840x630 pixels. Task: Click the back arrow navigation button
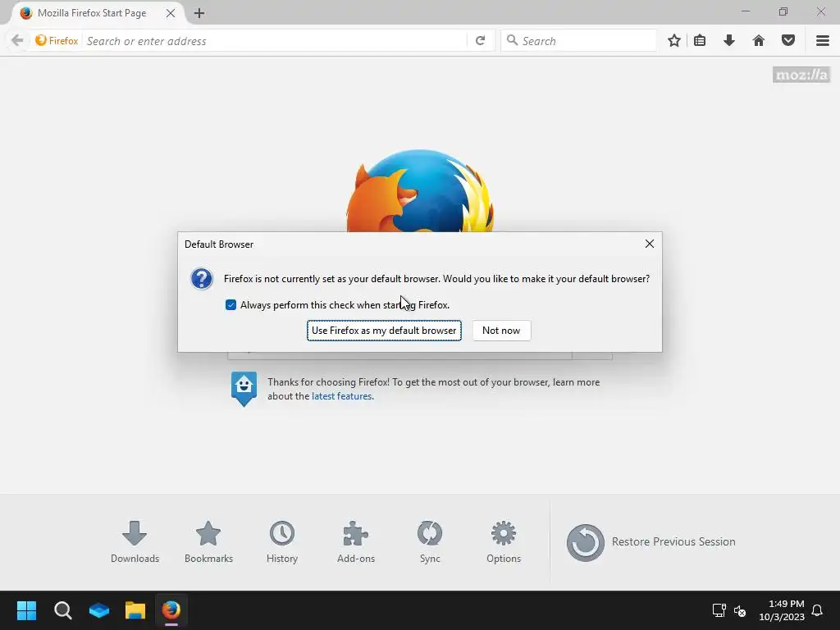coord(17,41)
